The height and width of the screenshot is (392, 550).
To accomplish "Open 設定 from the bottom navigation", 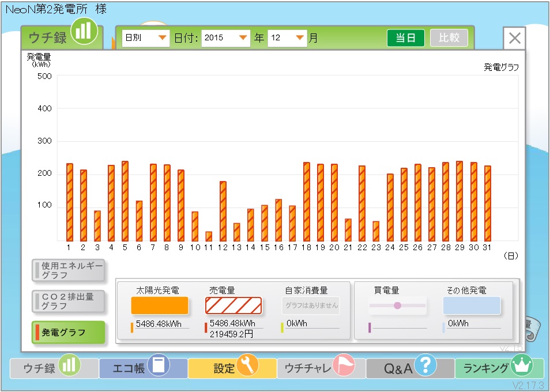I will [232, 368].
